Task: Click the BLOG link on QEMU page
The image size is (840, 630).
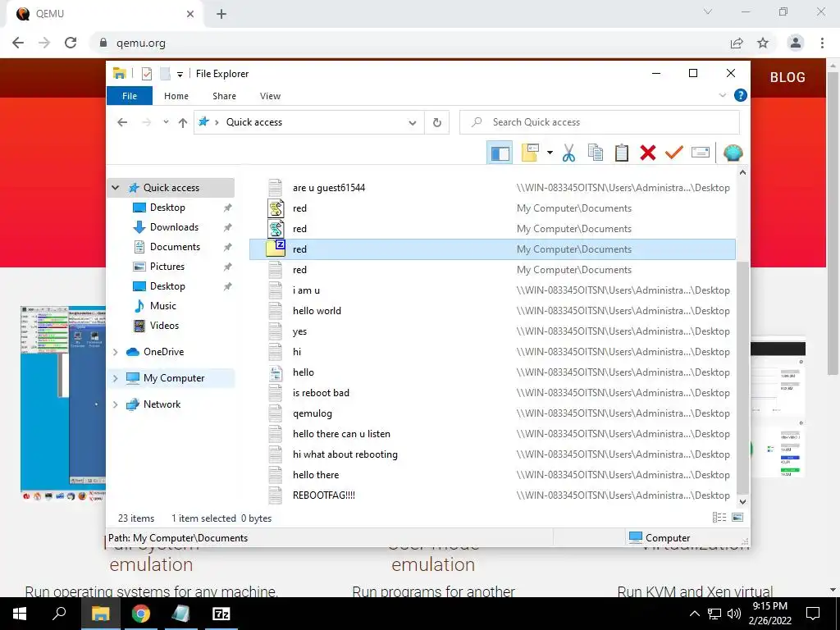Action: [x=787, y=77]
